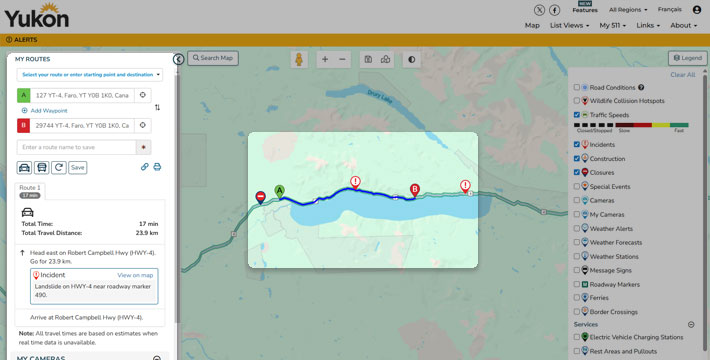Uncheck the Construction layer
Image resolution: width=710 pixels, height=360 pixels.
tap(576, 158)
